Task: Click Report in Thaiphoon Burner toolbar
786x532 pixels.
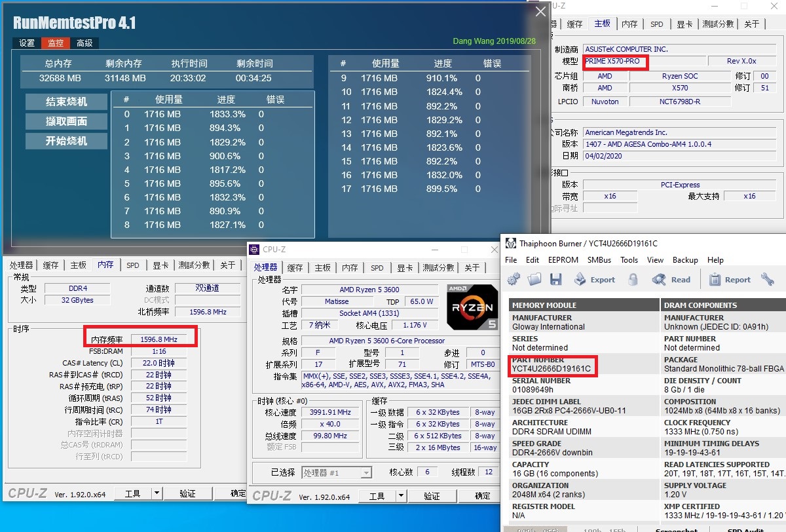Action: pyautogui.click(x=730, y=280)
